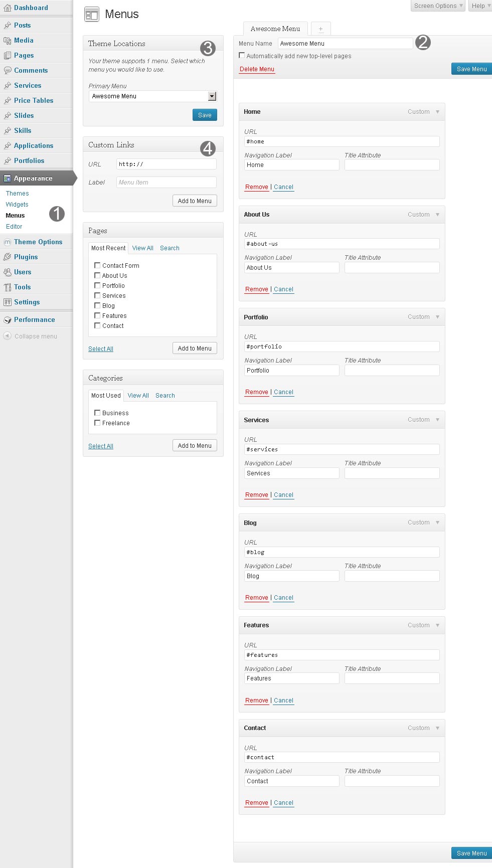Collapse the Contact menu item arrow

coord(437,728)
